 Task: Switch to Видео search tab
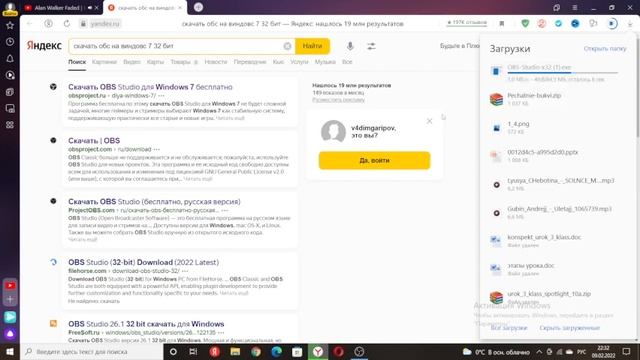[x=131, y=62]
